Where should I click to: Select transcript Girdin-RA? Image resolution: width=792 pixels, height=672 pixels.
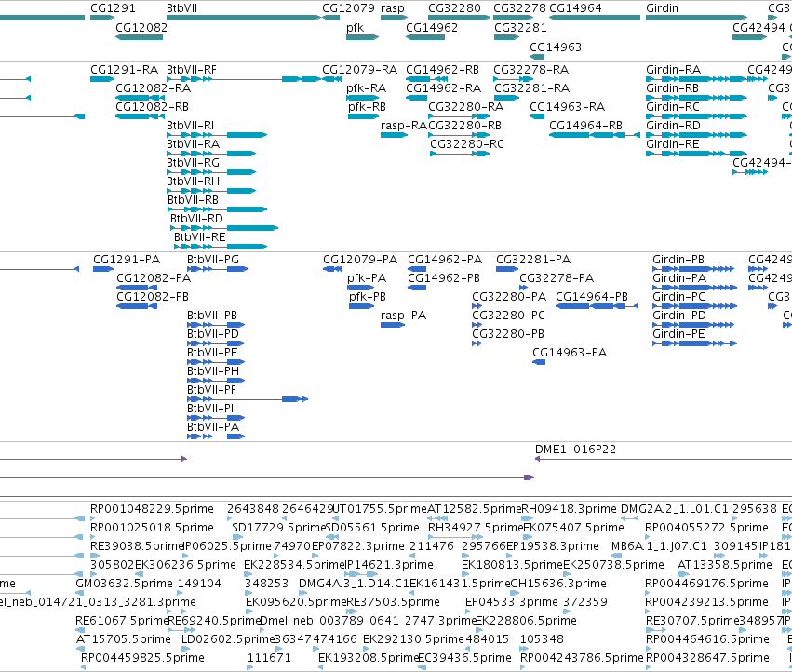click(x=696, y=79)
